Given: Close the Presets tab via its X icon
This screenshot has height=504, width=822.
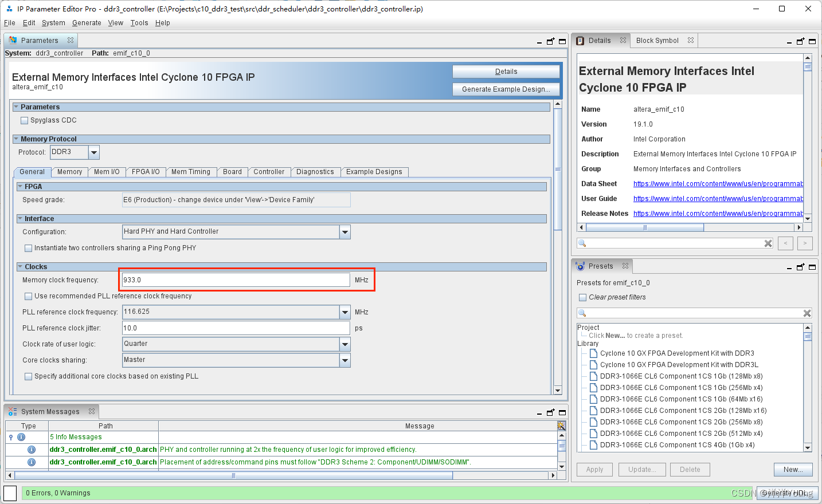Looking at the screenshot, I should [625, 266].
